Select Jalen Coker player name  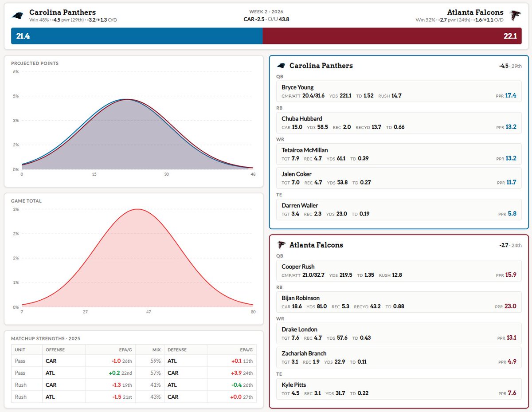pyautogui.click(x=297, y=174)
